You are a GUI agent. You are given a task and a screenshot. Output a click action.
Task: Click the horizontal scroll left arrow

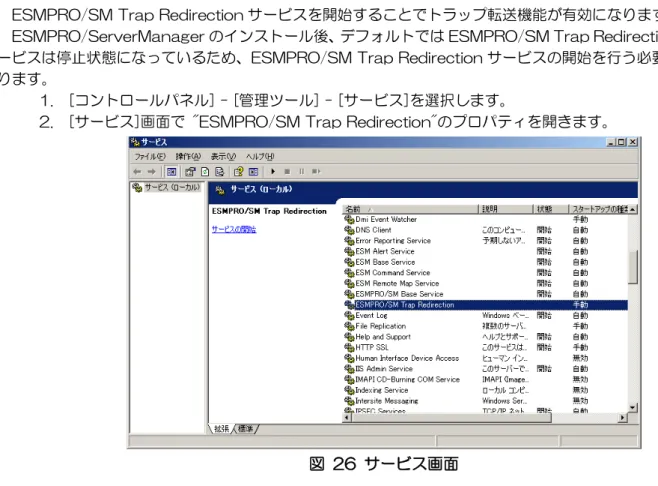[347, 418]
